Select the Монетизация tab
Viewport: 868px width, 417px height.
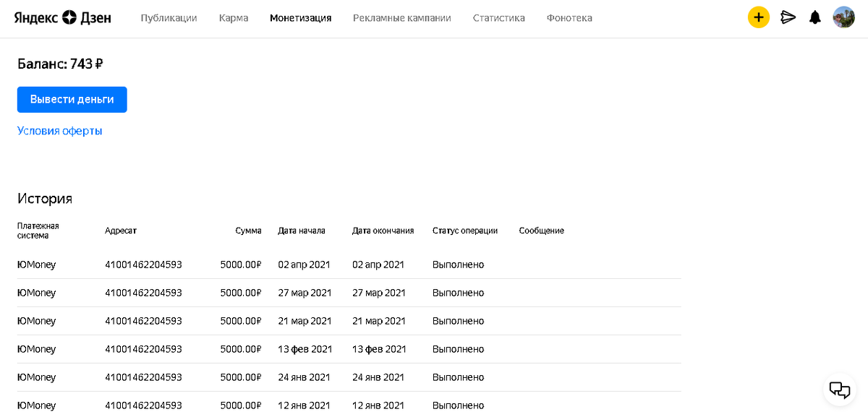click(300, 18)
